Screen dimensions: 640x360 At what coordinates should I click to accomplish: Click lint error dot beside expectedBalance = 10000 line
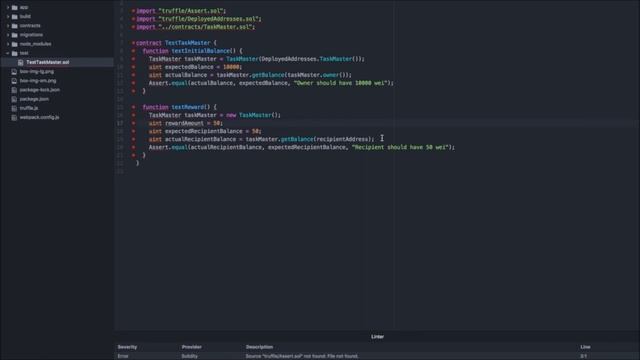point(133,67)
